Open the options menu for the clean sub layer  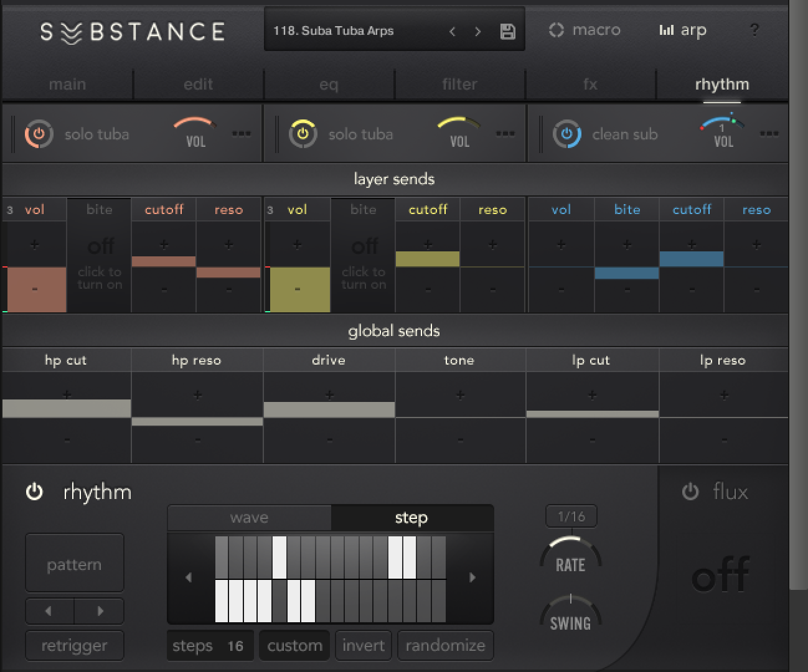[x=770, y=133]
